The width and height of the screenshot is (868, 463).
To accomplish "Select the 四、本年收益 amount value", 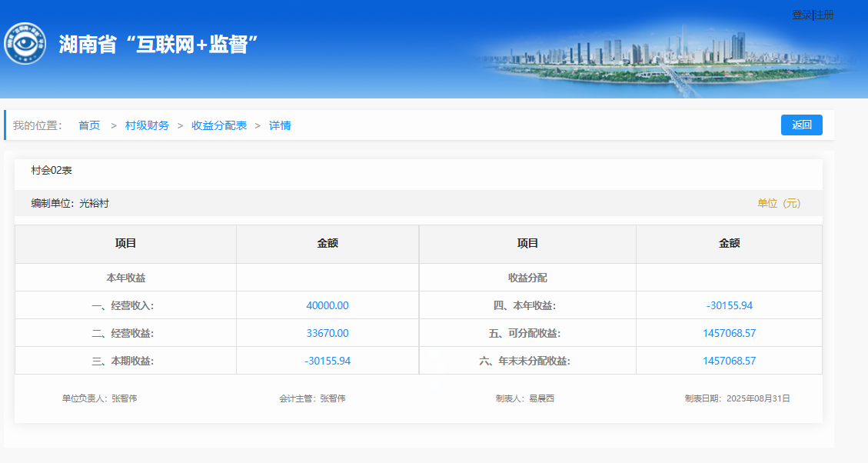I will (x=729, y=305).
